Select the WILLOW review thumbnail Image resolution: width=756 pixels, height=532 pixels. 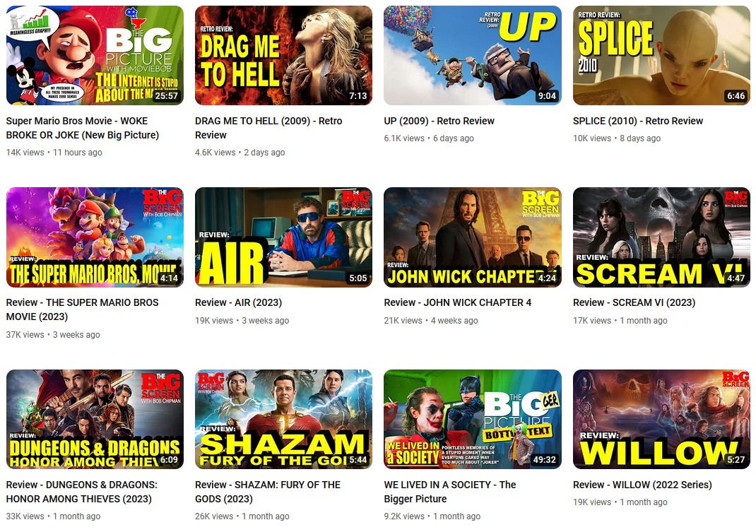coord(661,419)
